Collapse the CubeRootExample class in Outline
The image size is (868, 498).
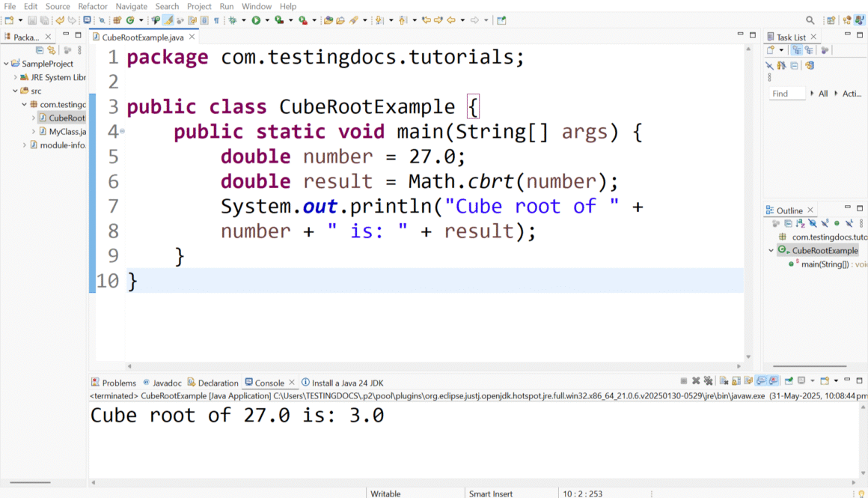tap(771, 251)
